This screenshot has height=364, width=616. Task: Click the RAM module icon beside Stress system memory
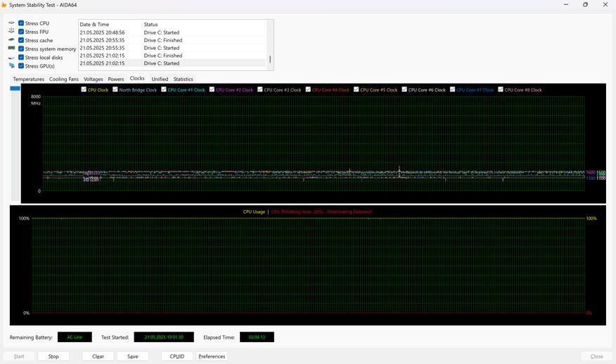[x=11, y=48]
